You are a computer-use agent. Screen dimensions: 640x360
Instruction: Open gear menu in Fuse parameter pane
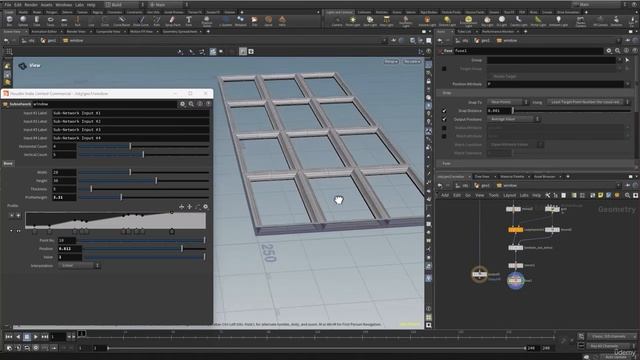pyautogui.click(x=609, y=51)
